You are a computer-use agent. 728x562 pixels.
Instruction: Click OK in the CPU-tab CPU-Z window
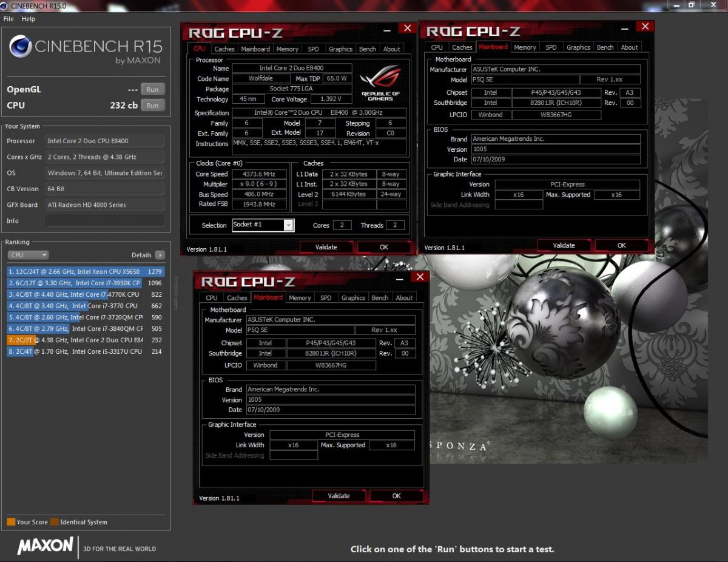click(384, 247)
